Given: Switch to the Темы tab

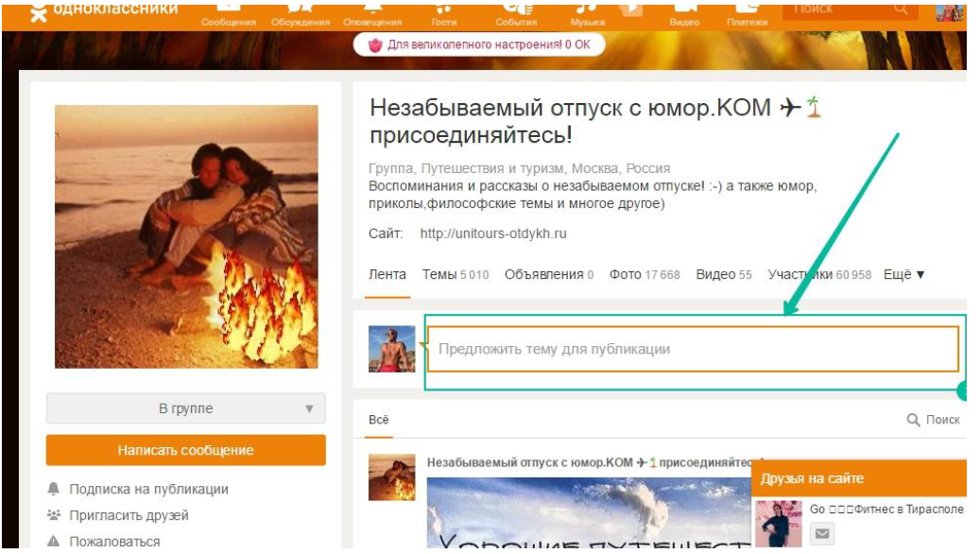Looking at the screenshot, I should point(455,274).
